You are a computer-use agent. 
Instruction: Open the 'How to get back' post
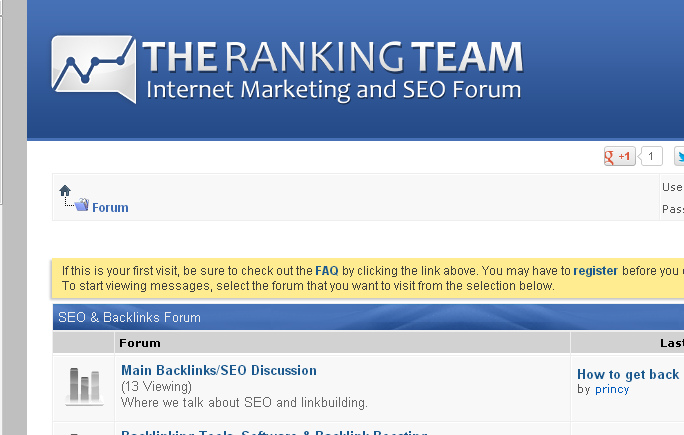point(628,374)
